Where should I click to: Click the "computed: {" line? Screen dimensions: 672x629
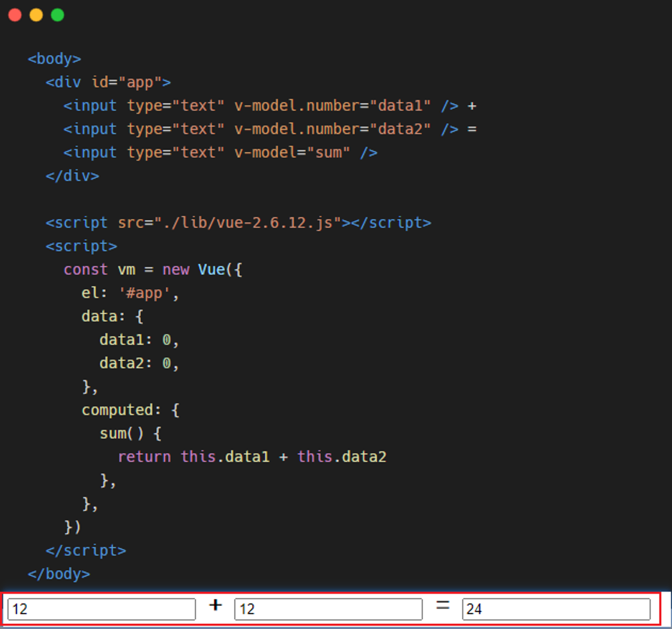(x=130, y=410)
